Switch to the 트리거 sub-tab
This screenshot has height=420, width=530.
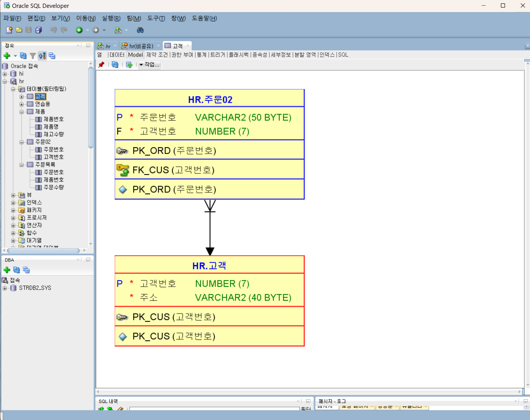[218, 55]
